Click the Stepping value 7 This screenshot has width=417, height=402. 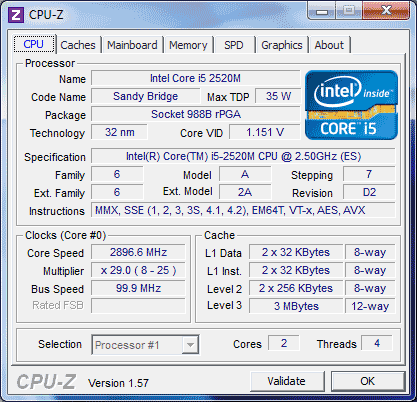[369, 174]
